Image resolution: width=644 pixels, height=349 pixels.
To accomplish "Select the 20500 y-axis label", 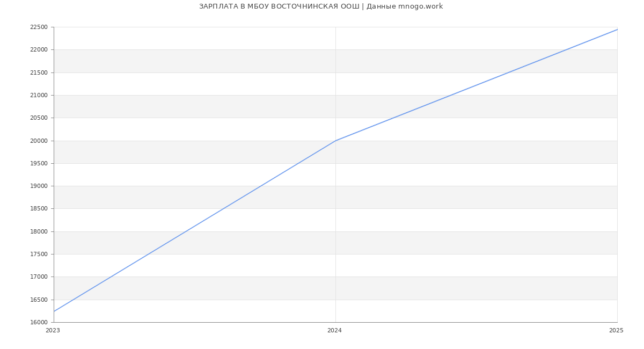I will [x=39, y=118].
